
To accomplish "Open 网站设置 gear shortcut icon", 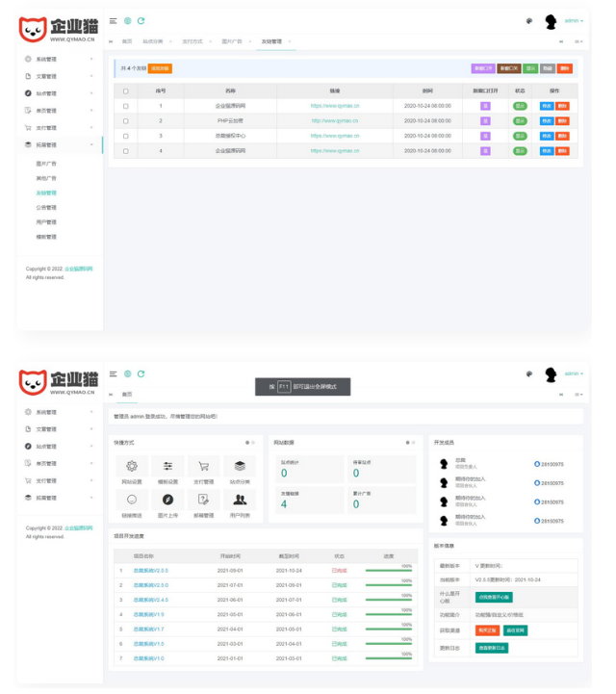I will click(132, 467).
